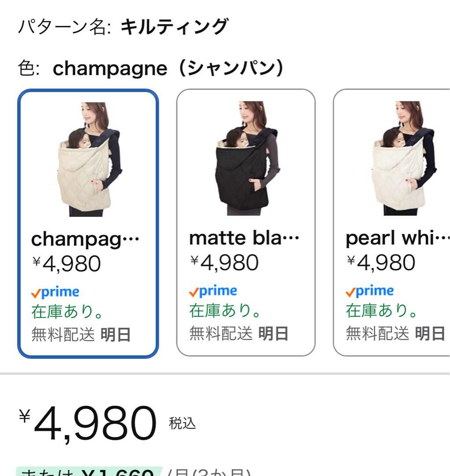Select the matte black color variant card
This screenshot has height=476, width=450.
246,222
